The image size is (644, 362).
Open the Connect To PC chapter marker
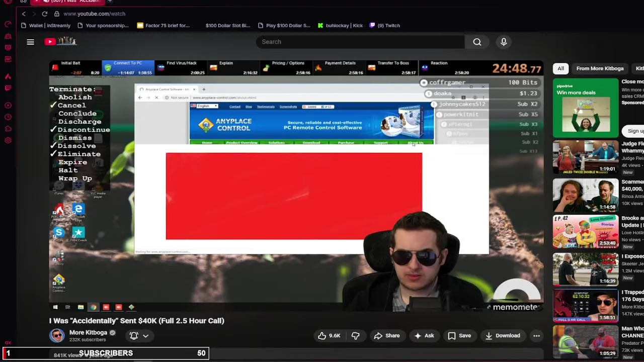128,67
